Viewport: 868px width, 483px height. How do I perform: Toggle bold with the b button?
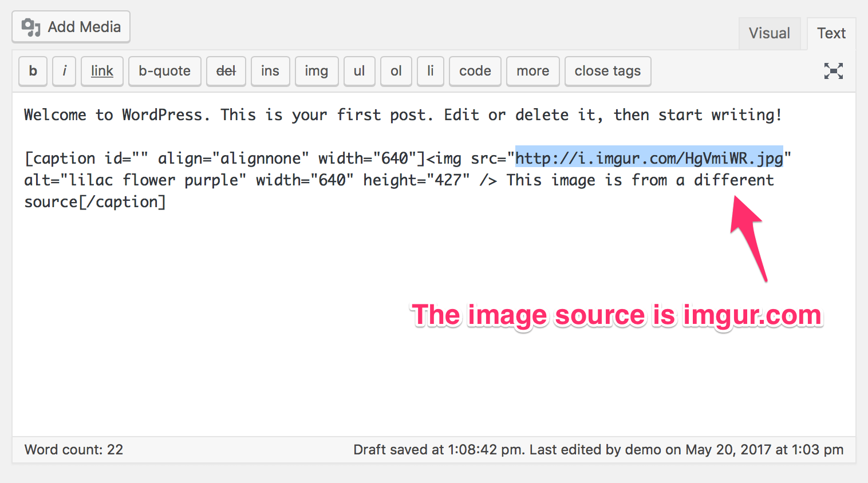[x=33, y=71]
